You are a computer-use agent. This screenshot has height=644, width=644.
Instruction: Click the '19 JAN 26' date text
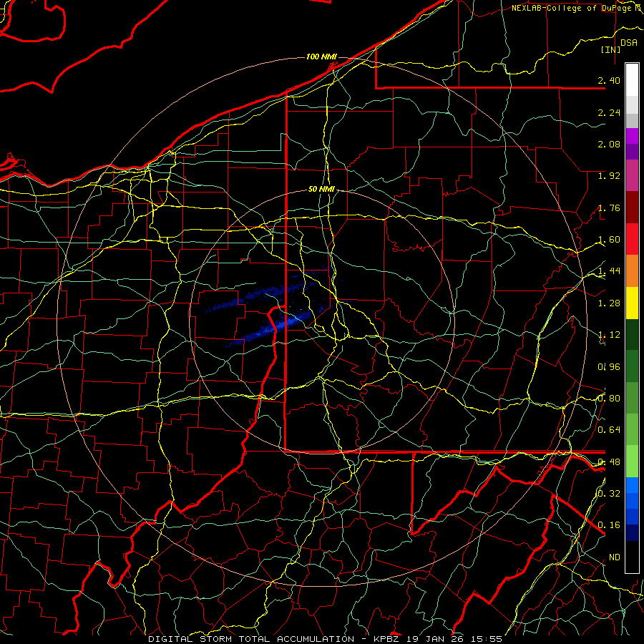(435, 639)
